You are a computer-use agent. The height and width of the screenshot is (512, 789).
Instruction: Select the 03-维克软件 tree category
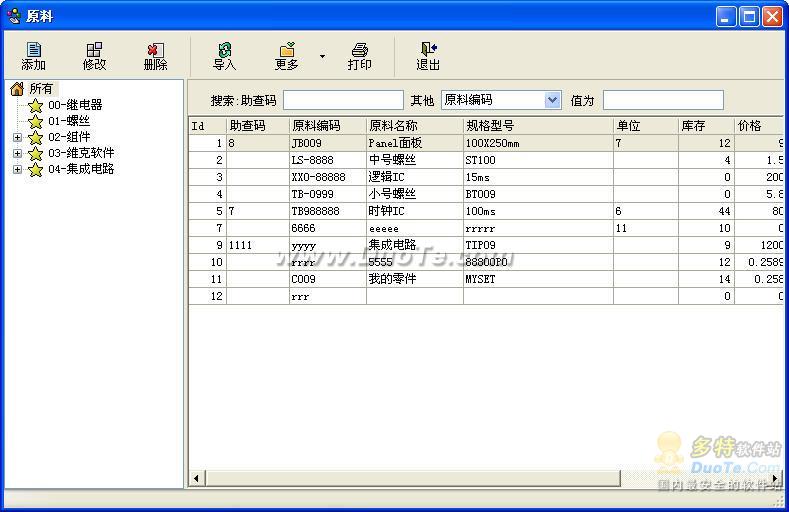pos(81,153)
